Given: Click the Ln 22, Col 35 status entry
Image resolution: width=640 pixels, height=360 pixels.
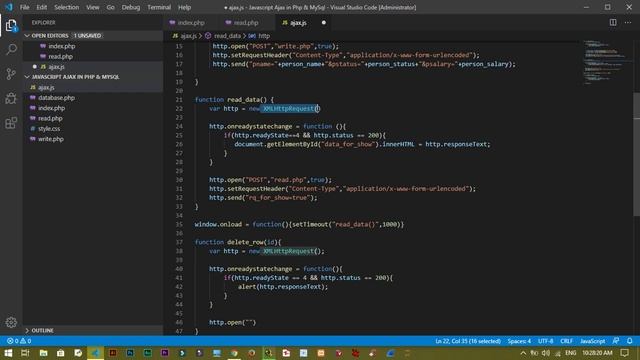Looking at the screenshot, I should click(468, 341).
